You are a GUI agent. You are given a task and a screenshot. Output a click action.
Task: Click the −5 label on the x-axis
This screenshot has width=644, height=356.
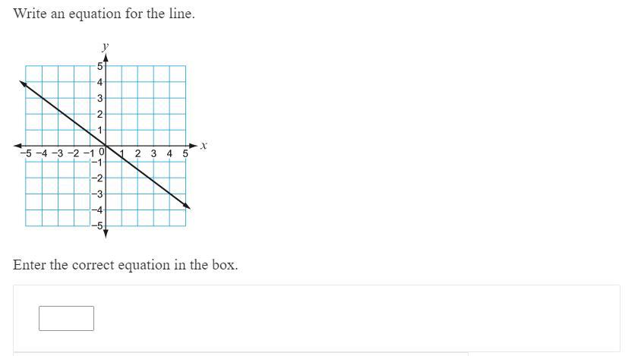(x=27, y=153)
